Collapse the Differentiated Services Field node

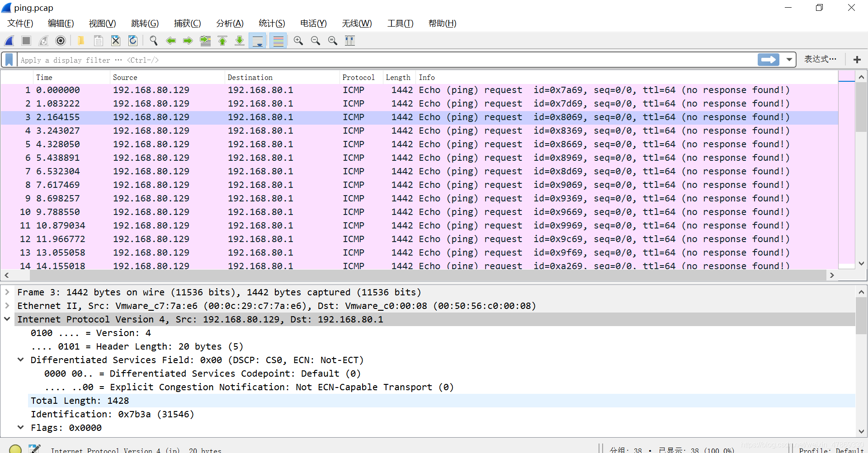pos(21,360)
